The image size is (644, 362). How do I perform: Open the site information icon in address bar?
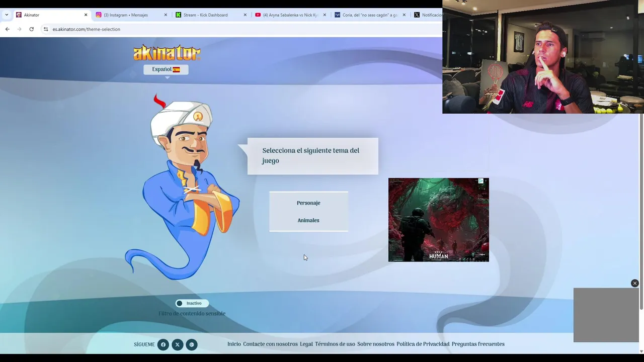click(45, 29)
